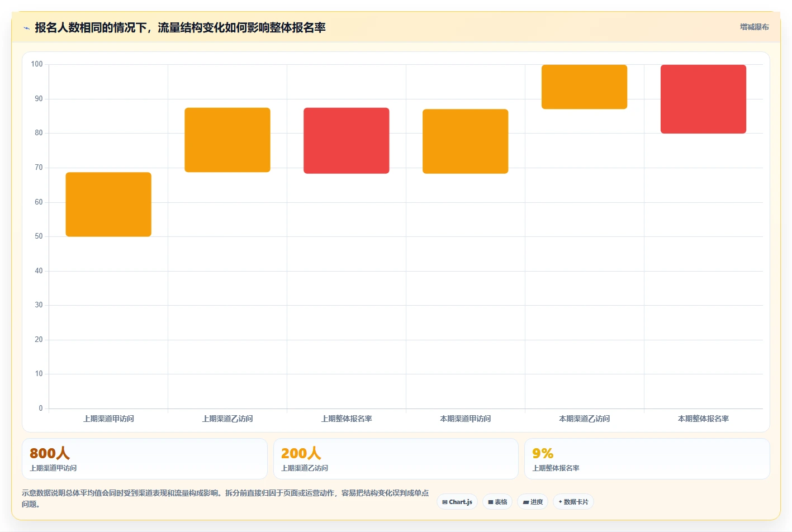Click the orange 上期渠道乙访问 bar
Screen dimensions: 792x532
pos(227,140)
